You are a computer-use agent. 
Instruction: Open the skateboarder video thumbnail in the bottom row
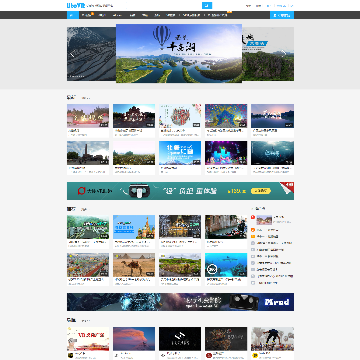[272, 339]
